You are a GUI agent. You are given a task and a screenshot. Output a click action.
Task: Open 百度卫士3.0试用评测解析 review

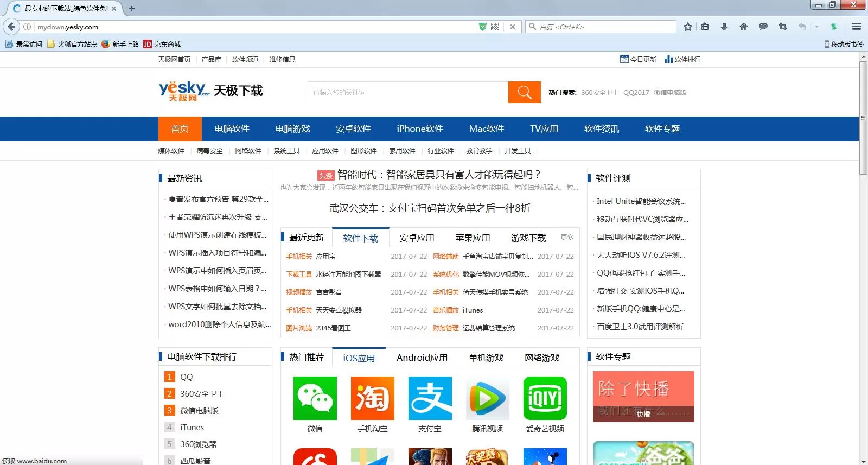(x=640, y=327)
